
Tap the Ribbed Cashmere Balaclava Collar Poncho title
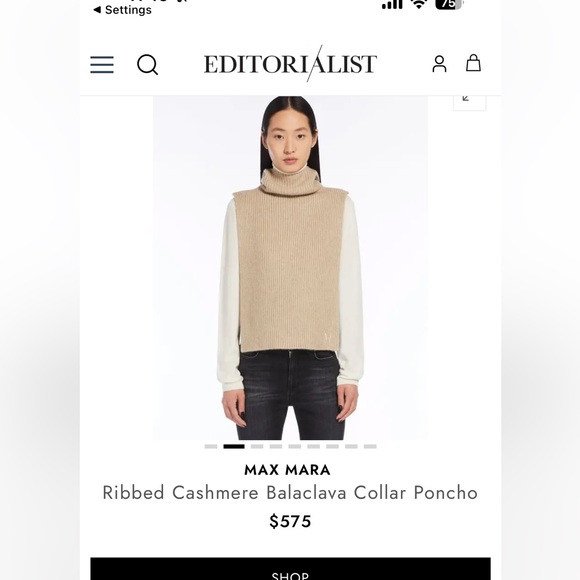pos(290,493)
